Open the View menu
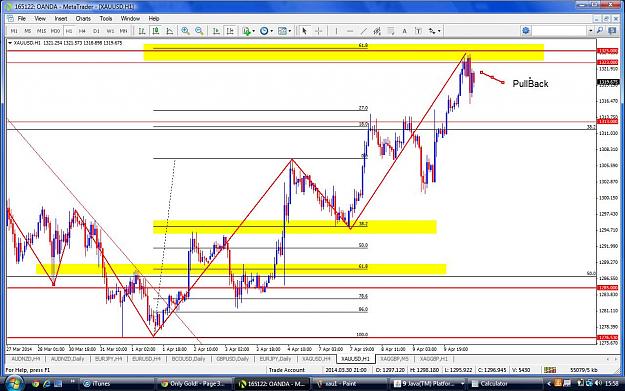 40,19
